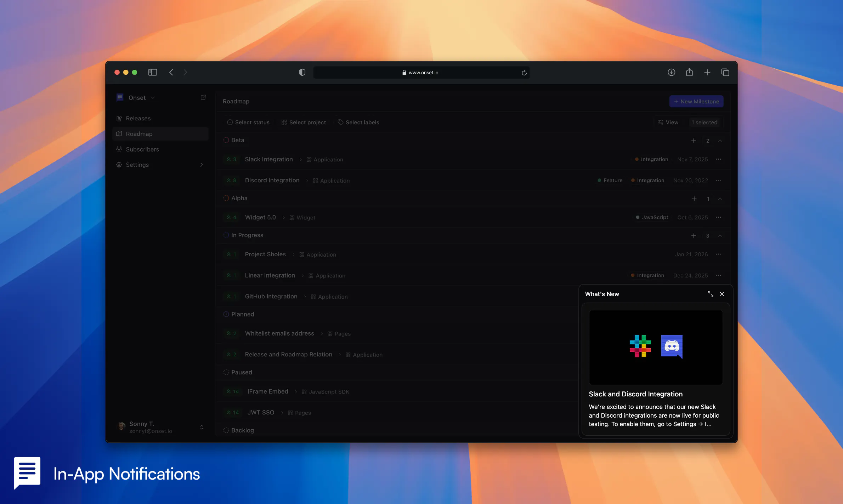Upvote the Slack Integration item

point(232,159)
